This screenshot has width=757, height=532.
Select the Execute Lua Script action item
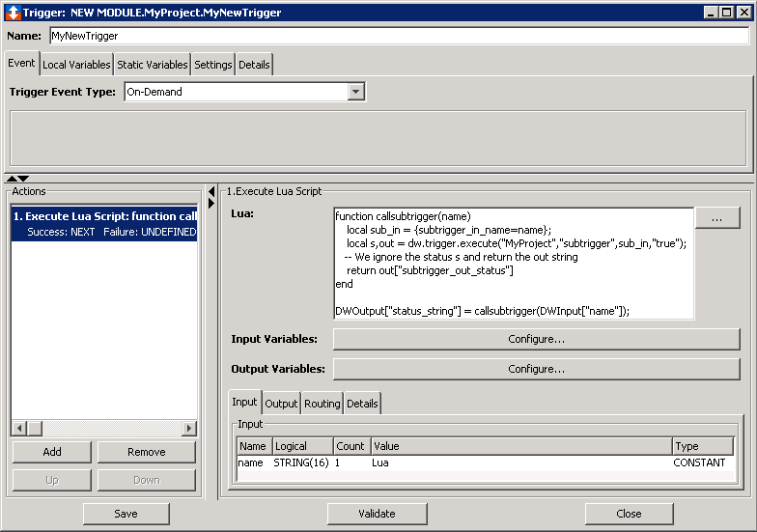click(104, 224)
